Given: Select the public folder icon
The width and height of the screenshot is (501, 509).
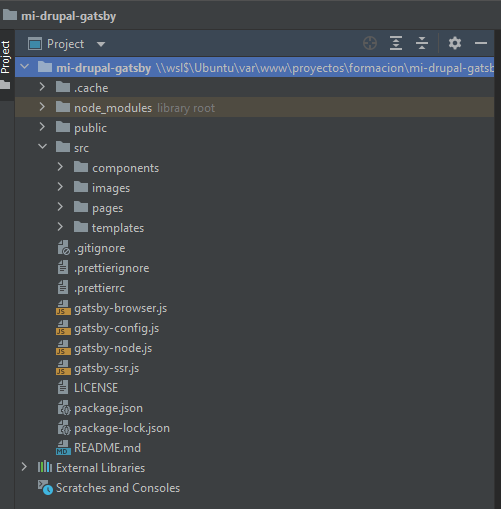Looking at the screenshot, I should point(63,127).
